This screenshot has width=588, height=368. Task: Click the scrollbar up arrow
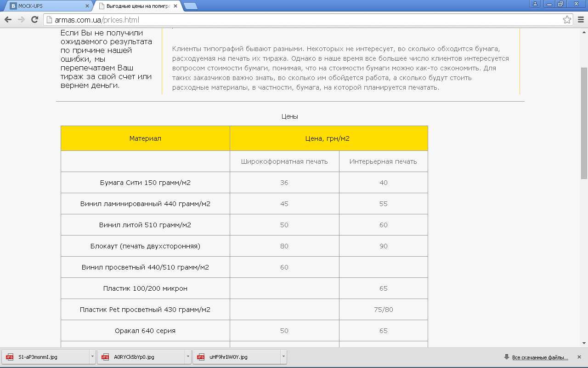[x=584, y=32]
